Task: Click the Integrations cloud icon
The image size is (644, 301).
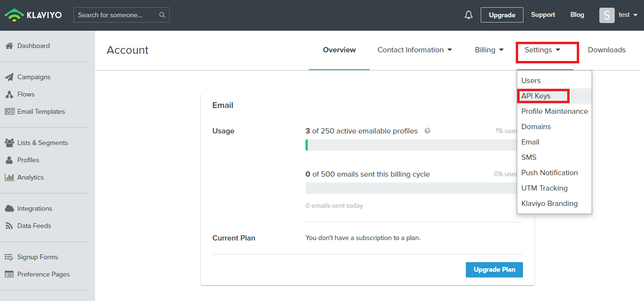Action: (9, 208)
